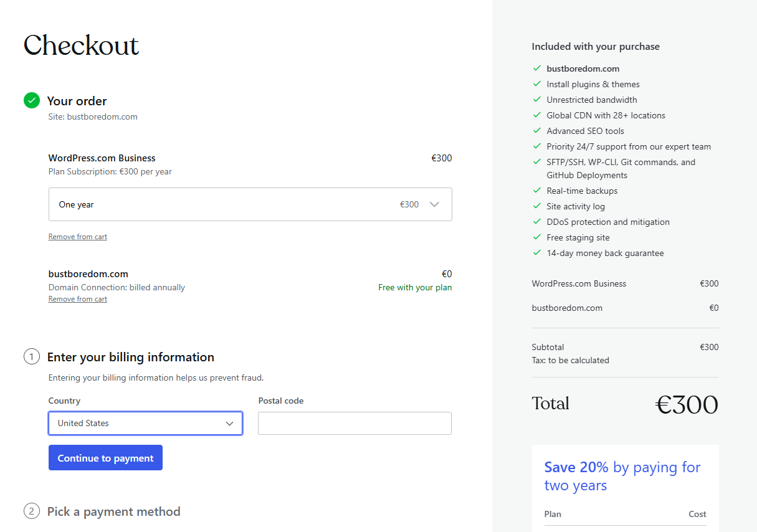This screenshot has height=532, width=757.
Task: Click the checkmark next to Free staging site
Action: click(x=536, y=237)
